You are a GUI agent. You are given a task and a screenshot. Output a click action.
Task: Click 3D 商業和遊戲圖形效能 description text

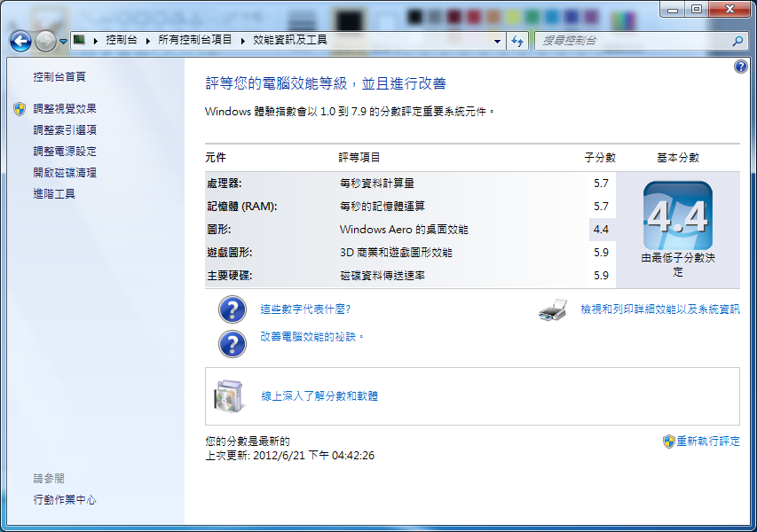396,253
